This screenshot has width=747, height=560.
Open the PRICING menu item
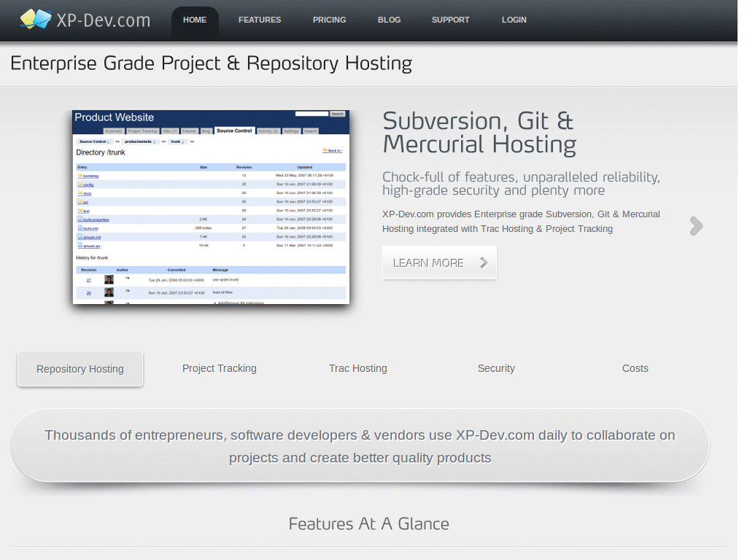[x=329, y=20]
